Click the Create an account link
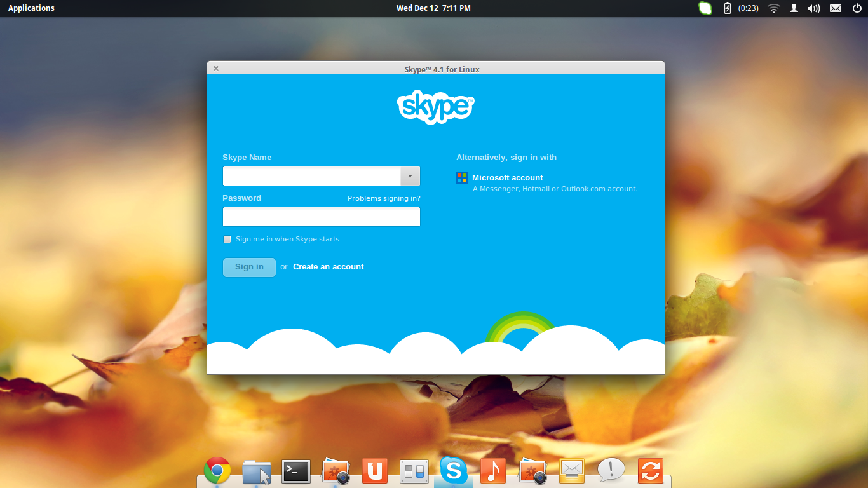 point(329,267)
